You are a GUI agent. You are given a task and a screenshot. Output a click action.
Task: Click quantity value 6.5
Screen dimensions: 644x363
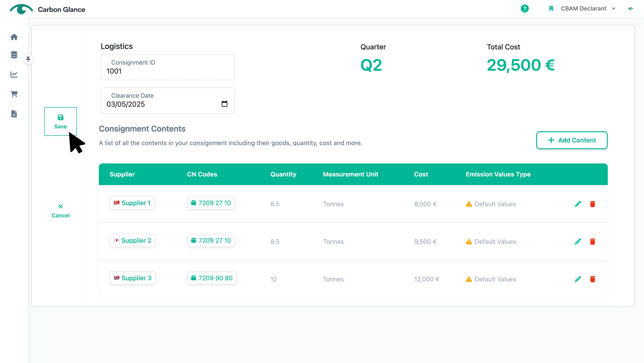275,204
